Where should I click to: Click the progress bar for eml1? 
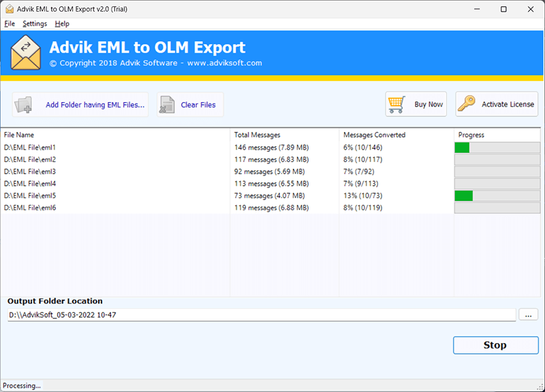coord(497,148)
